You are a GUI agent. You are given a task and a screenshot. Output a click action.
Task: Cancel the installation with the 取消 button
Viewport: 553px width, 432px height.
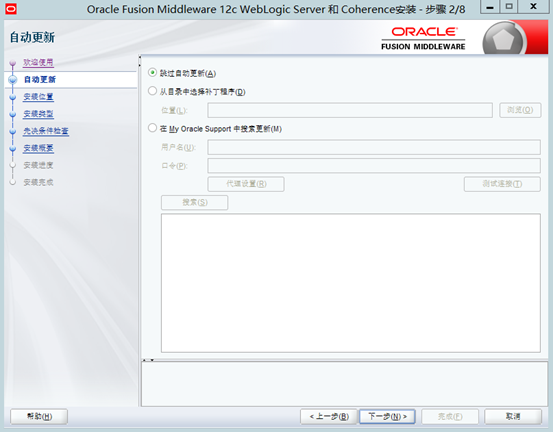pyautogui.click(x=513, y=416)
